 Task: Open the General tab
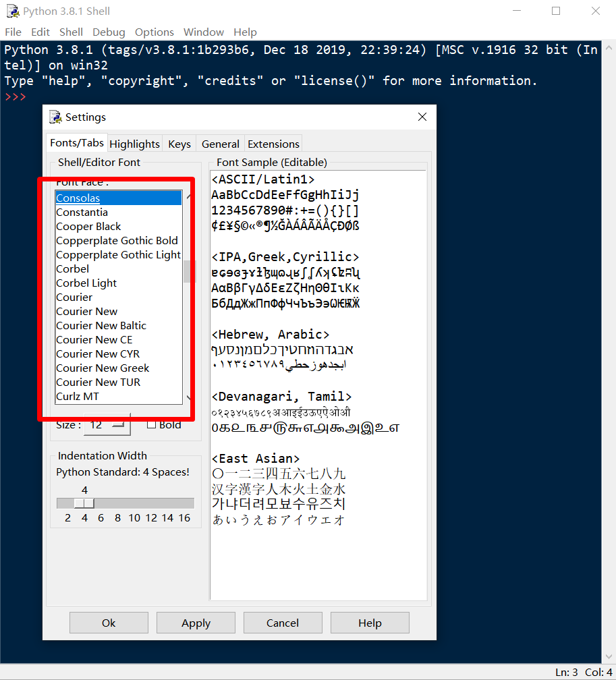coord(220,144)
